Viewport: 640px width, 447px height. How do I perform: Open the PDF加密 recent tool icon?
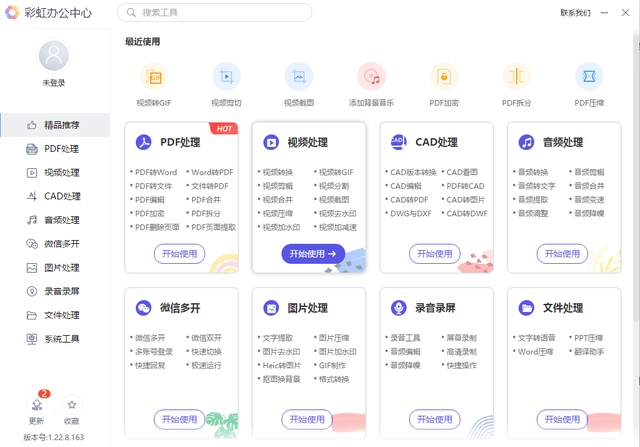(444, 76)
